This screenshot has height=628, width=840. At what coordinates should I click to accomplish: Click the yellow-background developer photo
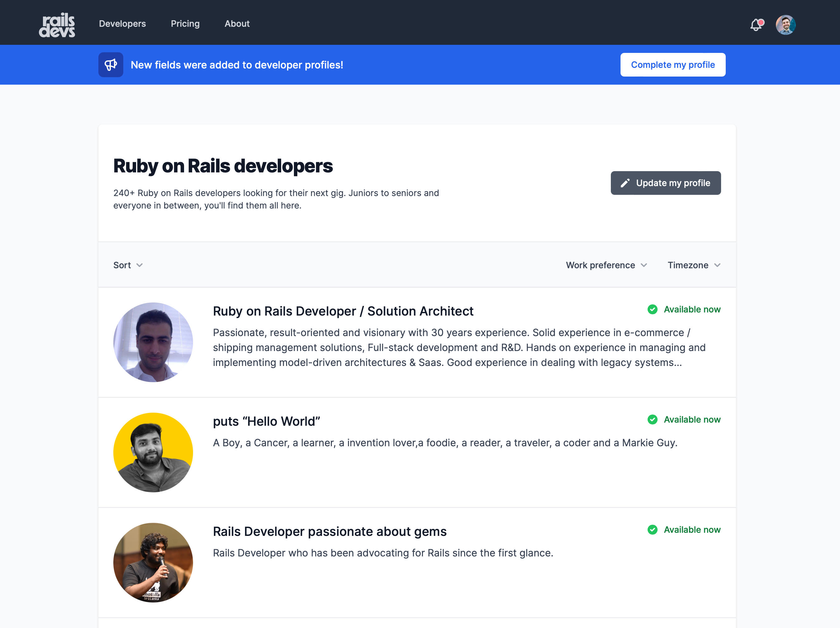(x=153, y=452)
